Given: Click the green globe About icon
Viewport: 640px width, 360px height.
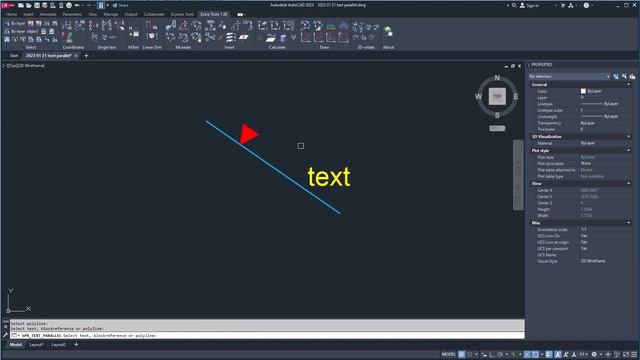Looking at the screenshot, I should [388, 32].
